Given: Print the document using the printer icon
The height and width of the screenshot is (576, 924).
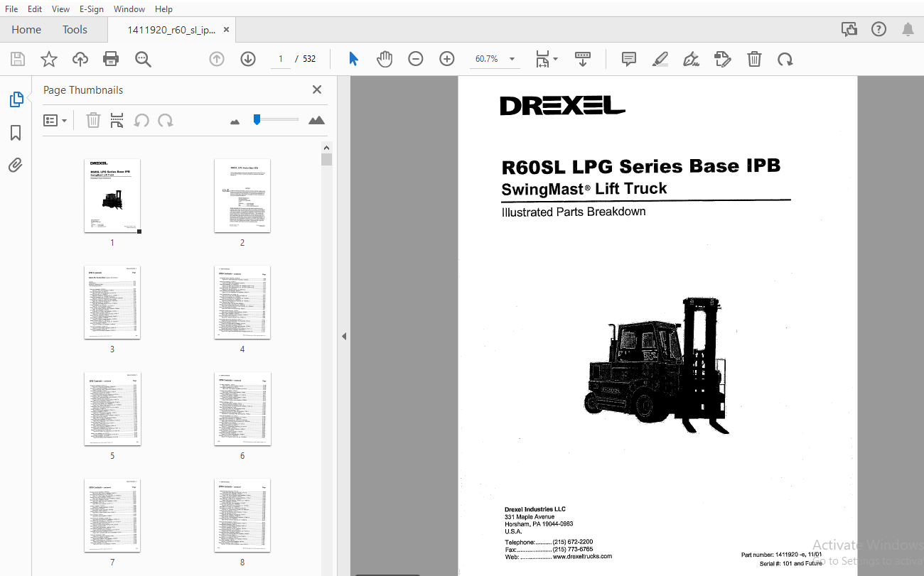Looking at the screenshot, I should (x=112, y=59).
